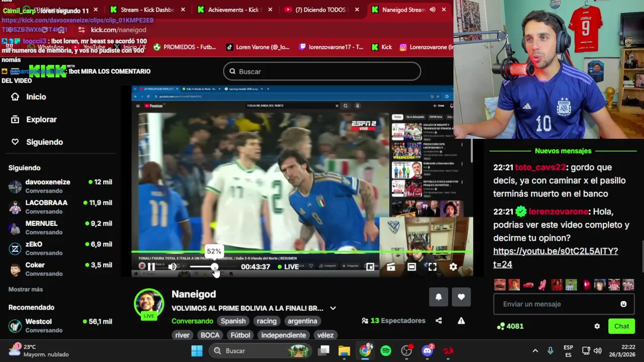Open LACOBRAAA followed channel

pyautogui.click(x=60, y=207)
